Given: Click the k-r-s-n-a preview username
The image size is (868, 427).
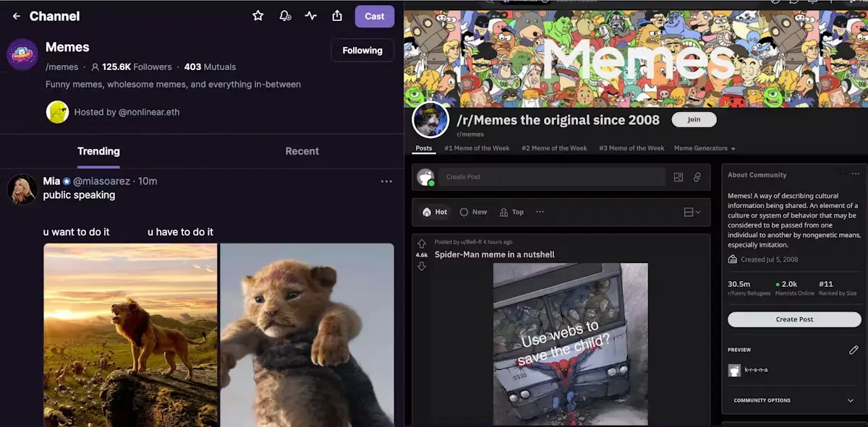Looking at the screenshot, I should pos(756,370).
